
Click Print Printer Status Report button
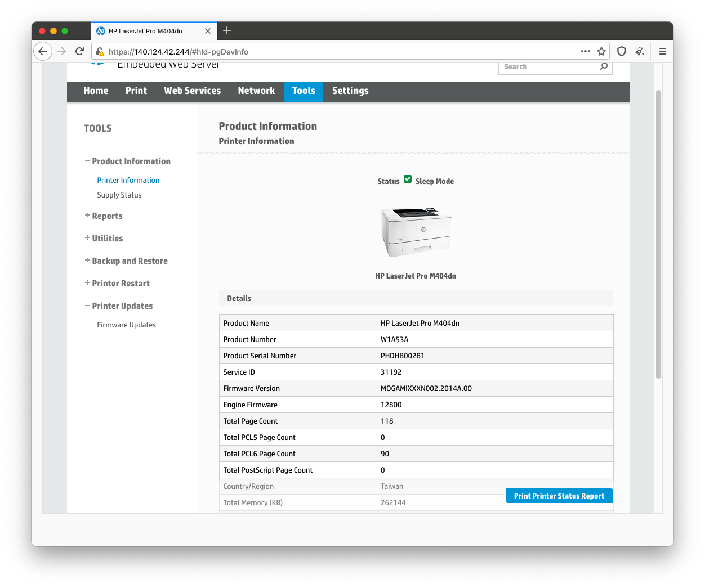tap(559, 496)
